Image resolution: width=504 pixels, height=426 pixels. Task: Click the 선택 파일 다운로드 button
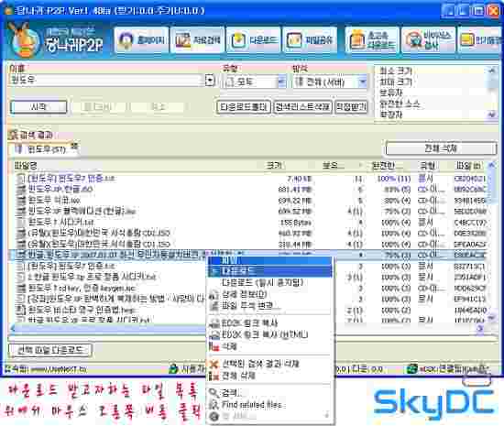50,350
